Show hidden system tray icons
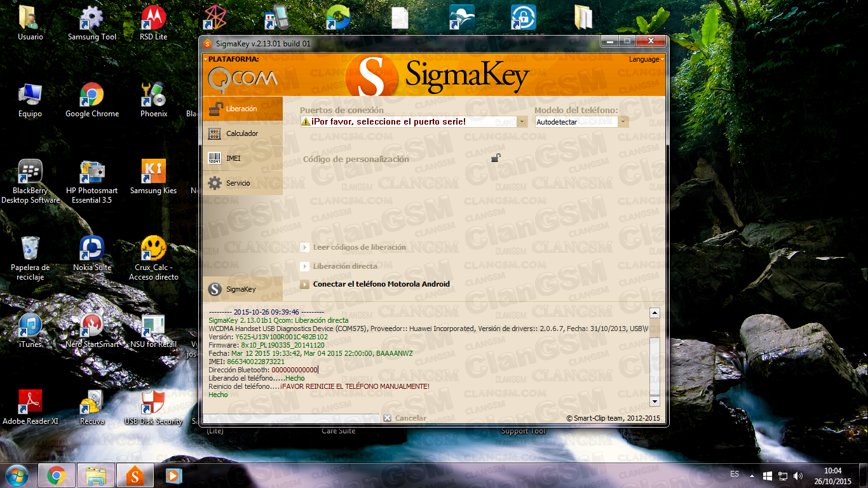Image resolution: width=868 pixels, height=488 pixels. coord(752,475)
